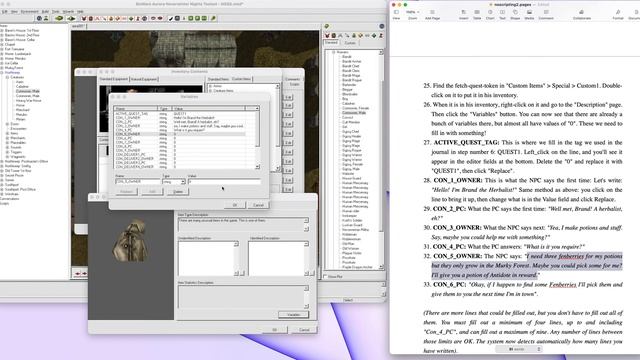Viewport: 640px width, 360px height.
Task: Click bag item thumbnail in properties window
Action: (x=131, y=241)
